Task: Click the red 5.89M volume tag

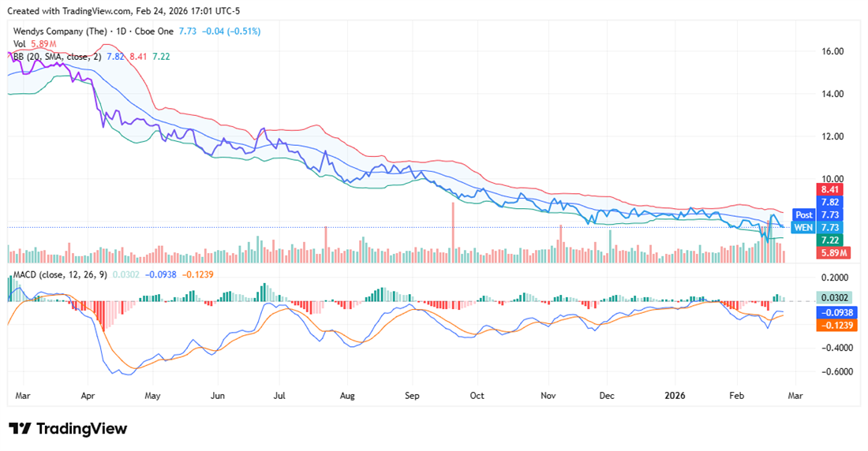Action: pos(831,252)
